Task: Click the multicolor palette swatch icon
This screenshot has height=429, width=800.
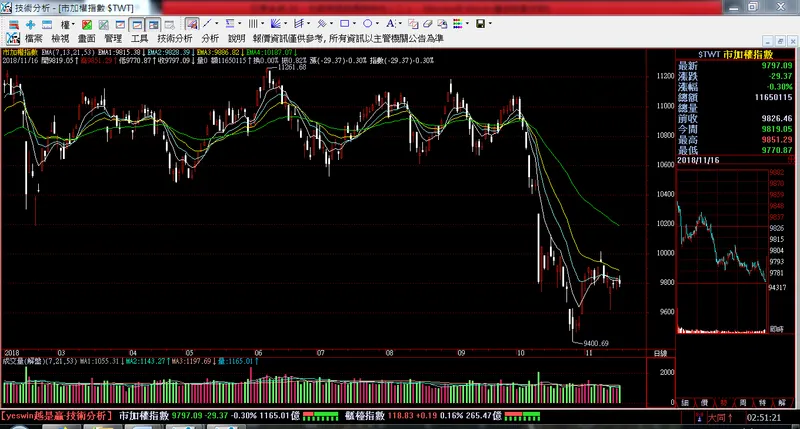Action: click(458, 23)
